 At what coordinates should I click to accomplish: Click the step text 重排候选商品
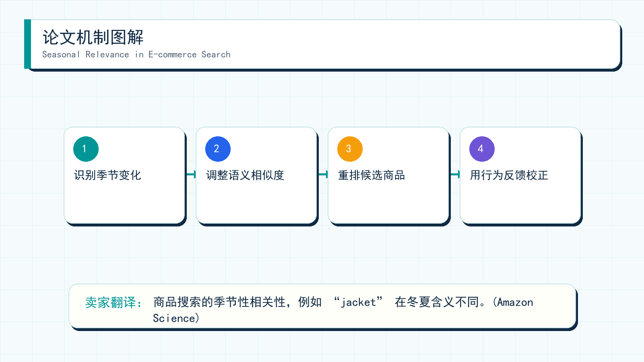click(x=372, y=175)
